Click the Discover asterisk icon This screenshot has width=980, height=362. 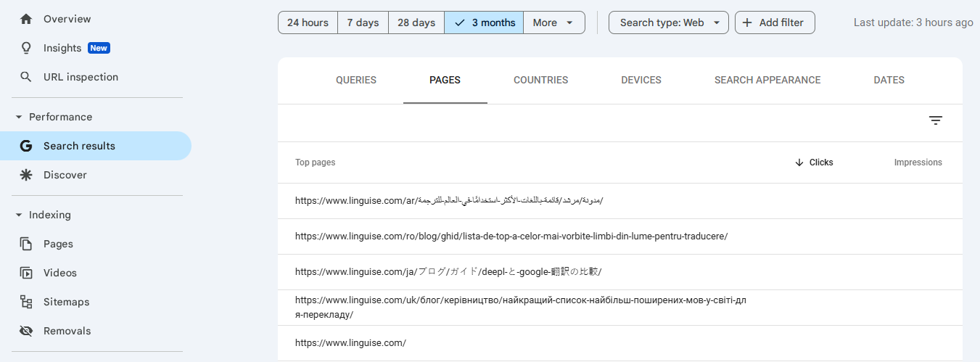pos(26,175)
